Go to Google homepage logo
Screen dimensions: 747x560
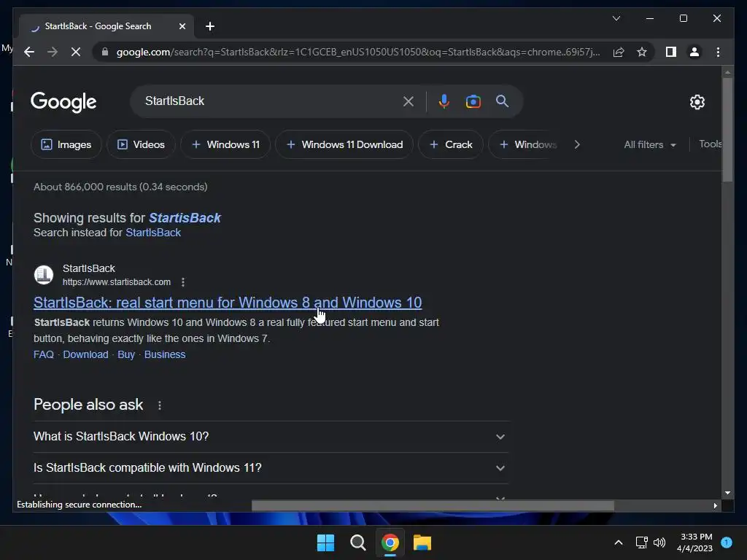point(63,102)
